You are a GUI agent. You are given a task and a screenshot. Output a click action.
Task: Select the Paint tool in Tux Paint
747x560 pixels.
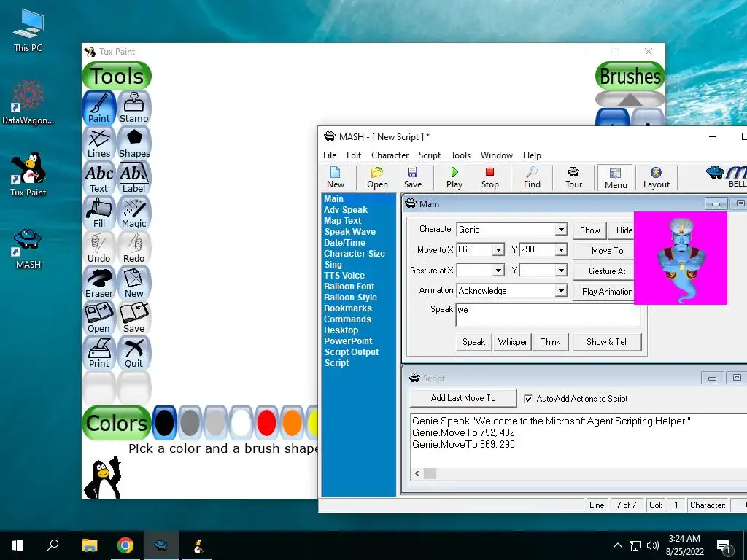99,108
